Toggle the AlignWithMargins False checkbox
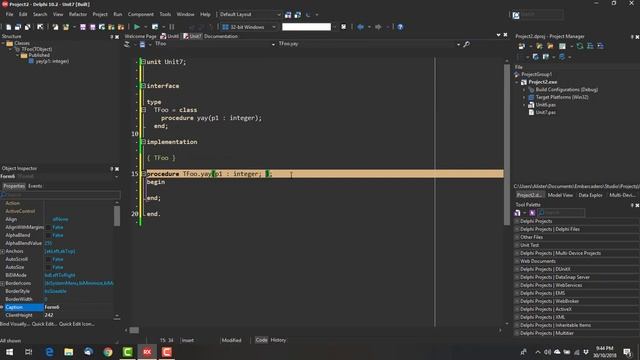This screenshot has height=360, width=640. coord(48,227)
